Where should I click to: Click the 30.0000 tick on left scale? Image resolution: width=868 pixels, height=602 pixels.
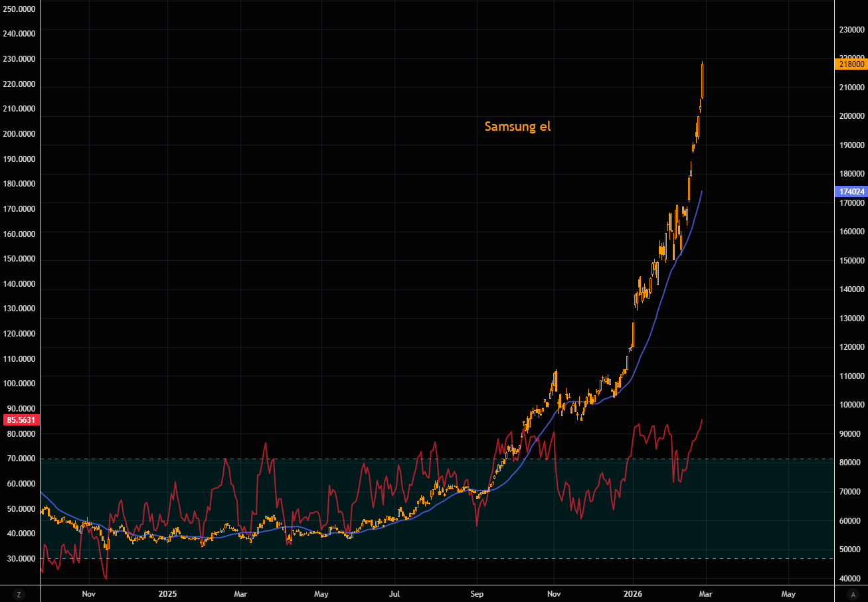click(20, 559)
